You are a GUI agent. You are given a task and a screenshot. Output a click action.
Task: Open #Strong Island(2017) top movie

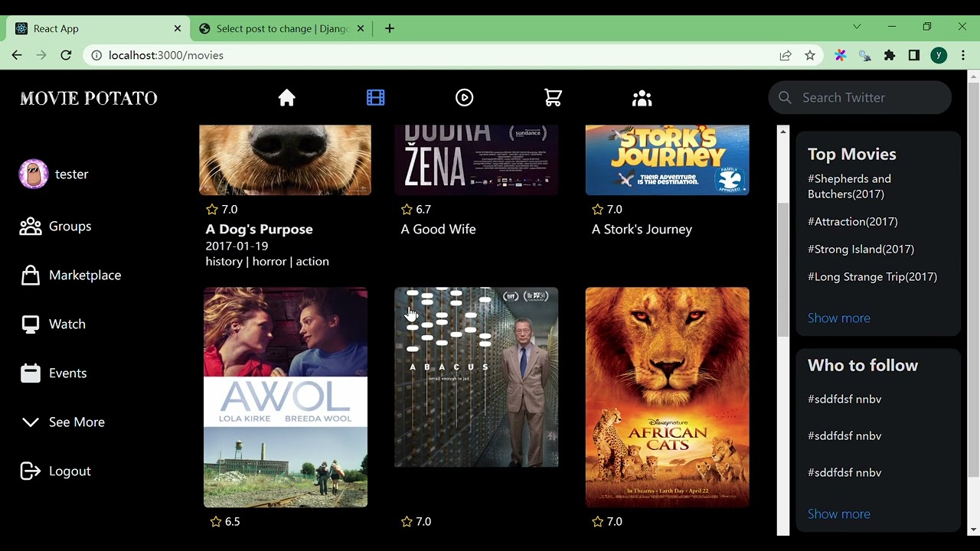click(861, 249)
